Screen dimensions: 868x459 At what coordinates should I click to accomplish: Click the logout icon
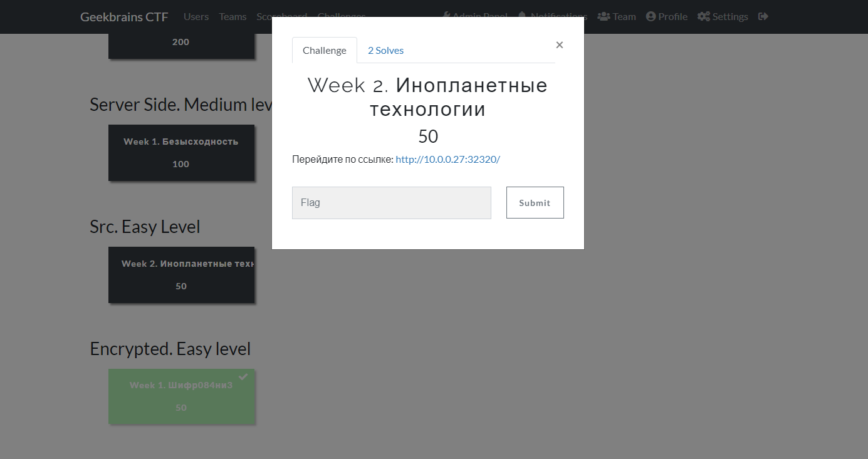tap(763, 17)
